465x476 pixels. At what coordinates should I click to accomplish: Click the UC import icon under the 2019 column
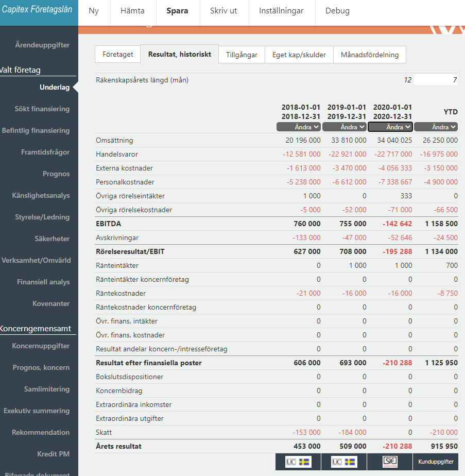click(344, 462)
